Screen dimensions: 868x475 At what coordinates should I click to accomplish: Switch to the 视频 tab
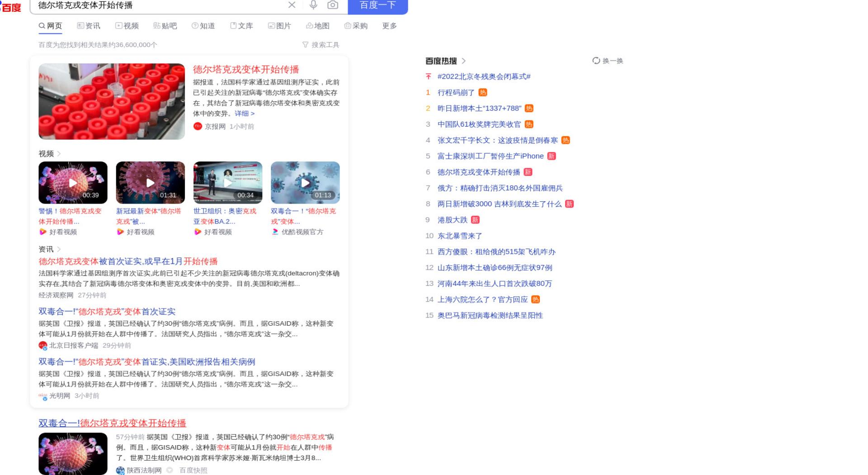(127, 26)
